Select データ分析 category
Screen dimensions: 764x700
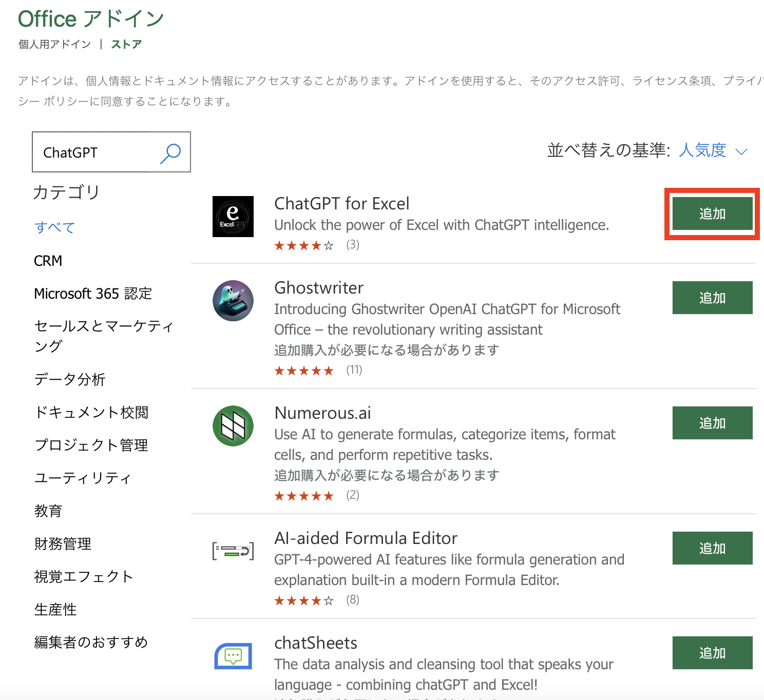pyautogui.click(x=69, y=379)
